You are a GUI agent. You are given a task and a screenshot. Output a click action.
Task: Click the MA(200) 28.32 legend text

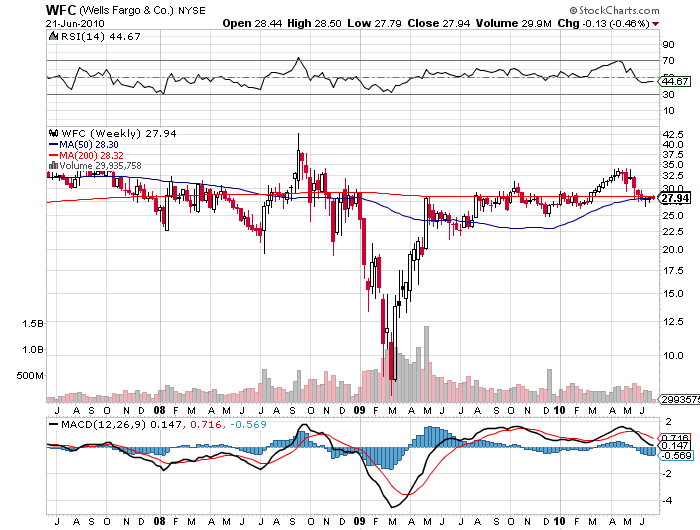pos(92,155)
